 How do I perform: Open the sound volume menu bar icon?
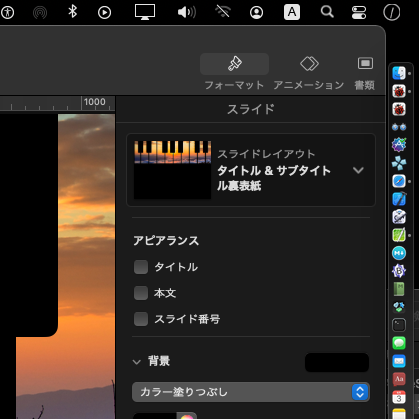pos(187,12)
